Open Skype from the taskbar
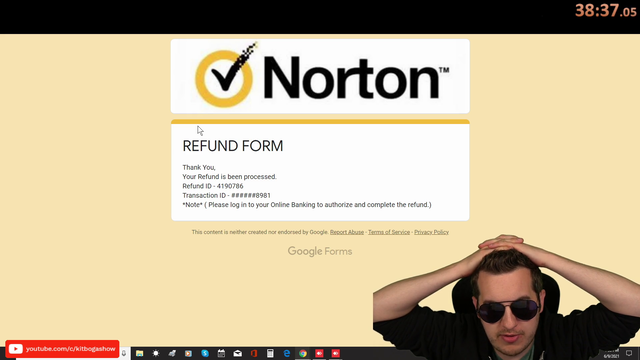 pyautogui.click(x=205, y=353)
